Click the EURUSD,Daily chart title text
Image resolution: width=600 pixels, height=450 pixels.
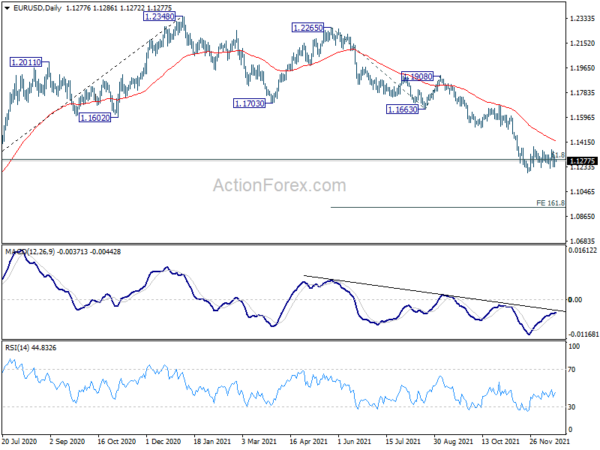click(x=37, y=8)
